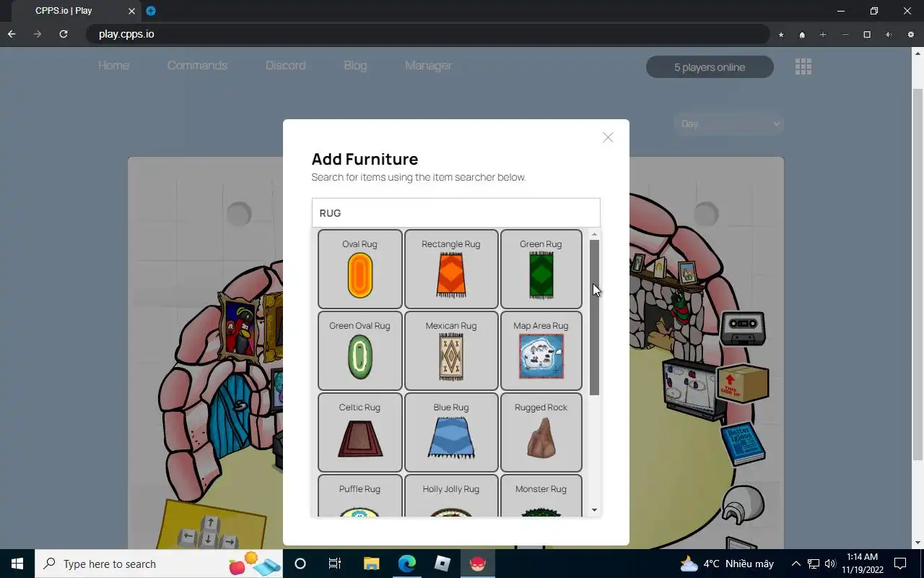Launch Microsoft Edge from taskbar
Screen dimensions: 924x578
click(x=407, y=564)
